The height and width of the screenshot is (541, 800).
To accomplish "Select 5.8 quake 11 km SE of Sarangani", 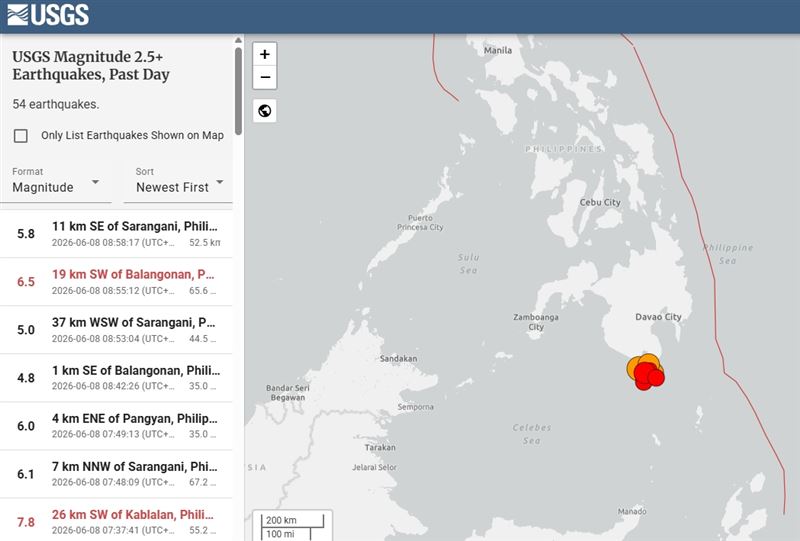I will coord(116,234).
